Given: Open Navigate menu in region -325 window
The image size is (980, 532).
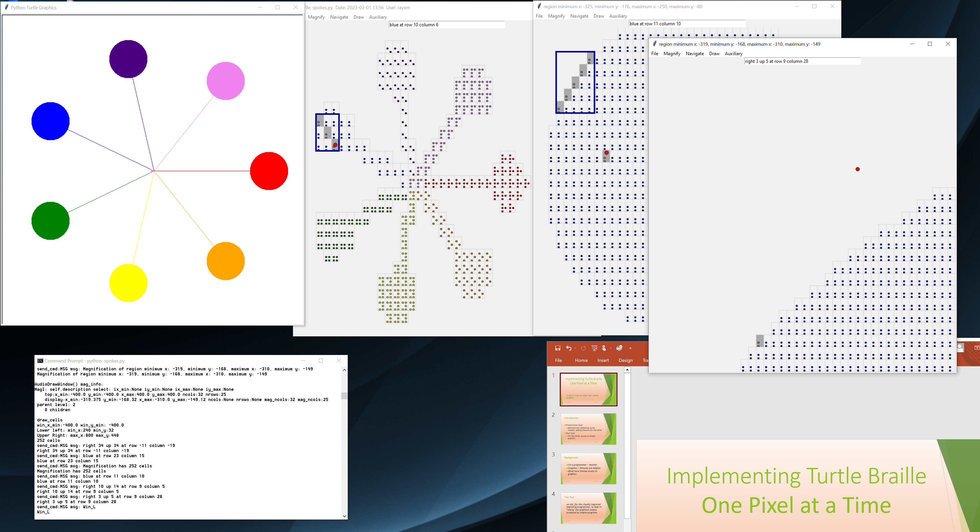Looking at the screenshot, I should [x=579, y=16].
